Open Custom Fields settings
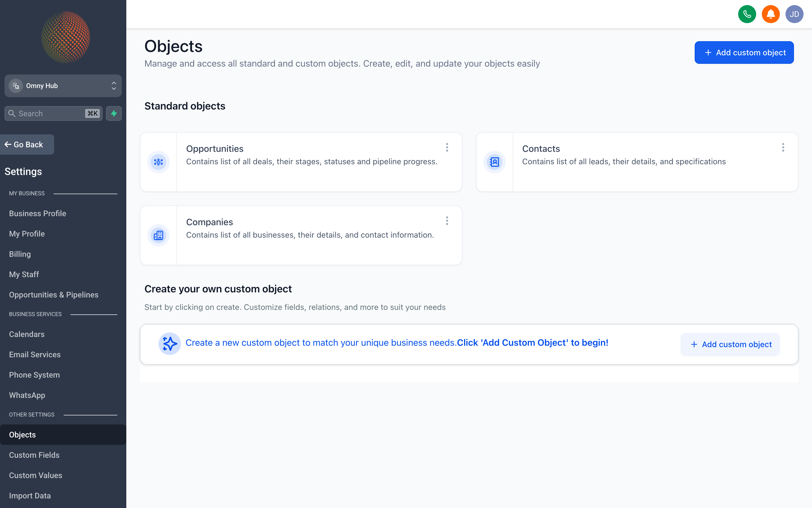812x508 pixels. pyautogui.click(x=34, y=455)
